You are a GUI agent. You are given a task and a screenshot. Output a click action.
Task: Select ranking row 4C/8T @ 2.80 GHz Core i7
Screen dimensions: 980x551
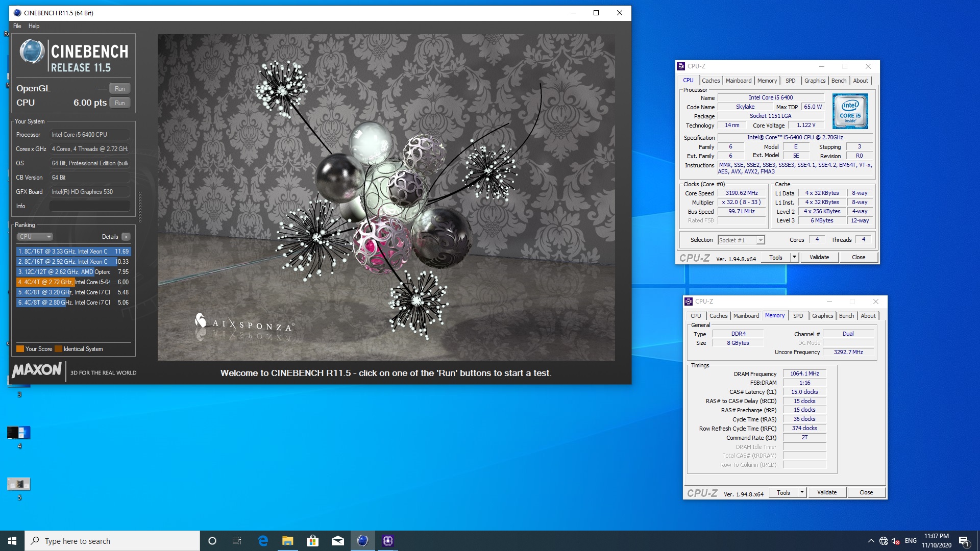(x=73, y=303)
